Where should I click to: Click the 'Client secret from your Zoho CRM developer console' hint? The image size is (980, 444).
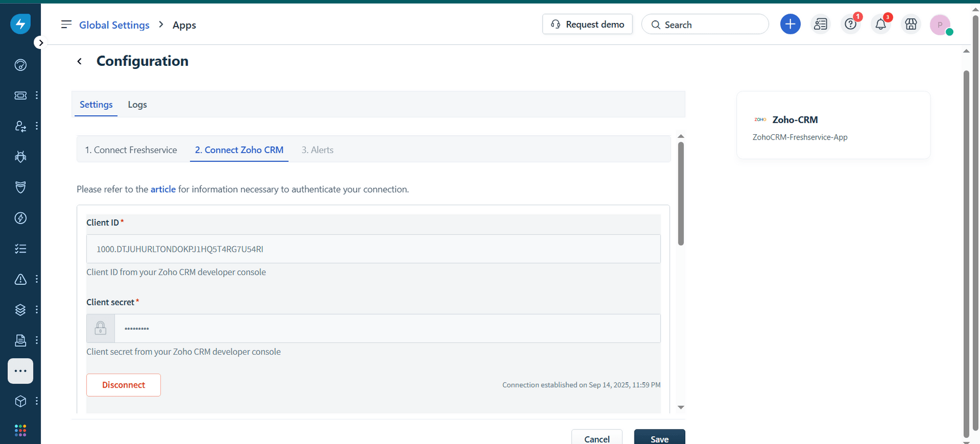coord(183,352)
